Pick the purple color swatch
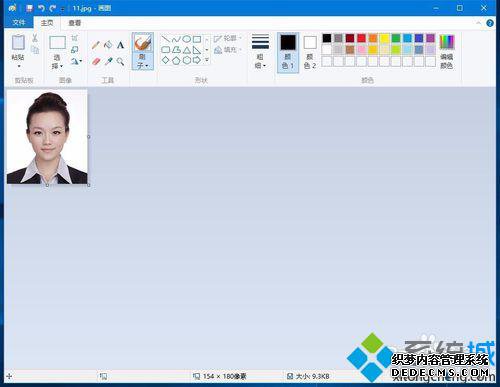500x387 pixels. pos(430,38)
